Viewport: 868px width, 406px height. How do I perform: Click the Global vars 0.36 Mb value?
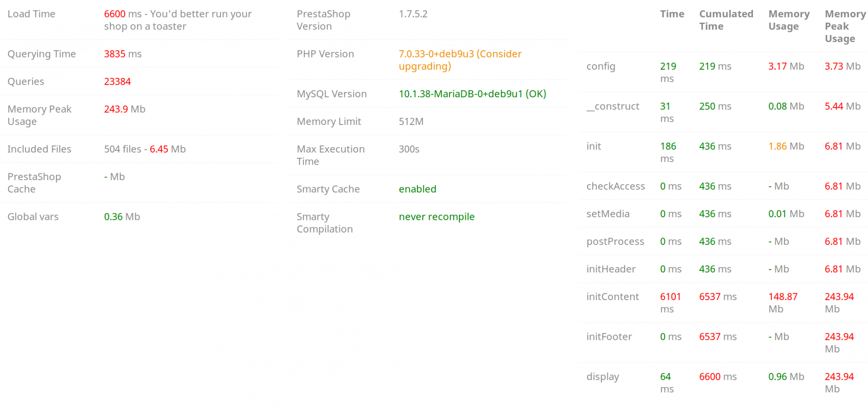[x=122, y=217]
